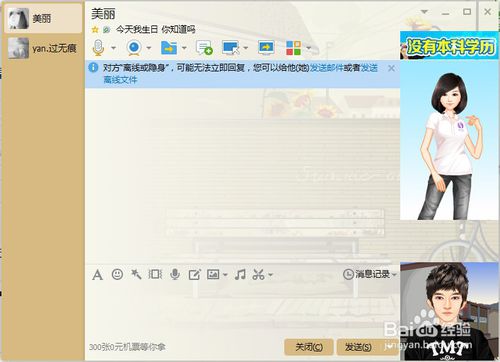
Task: Click the female QQ show avatar
Action: 449,140
